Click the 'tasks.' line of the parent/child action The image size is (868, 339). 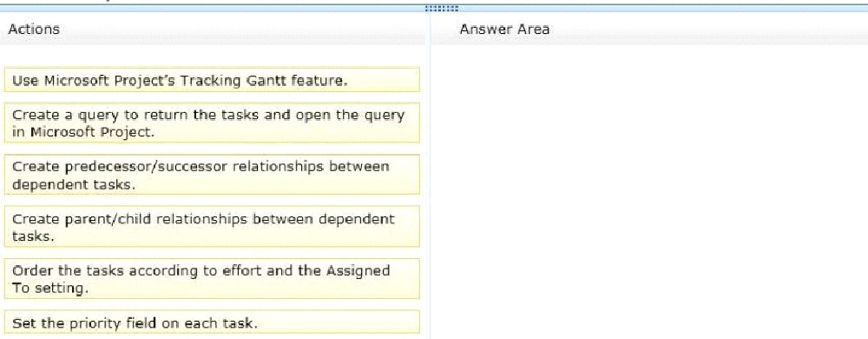tap(33, 236)
